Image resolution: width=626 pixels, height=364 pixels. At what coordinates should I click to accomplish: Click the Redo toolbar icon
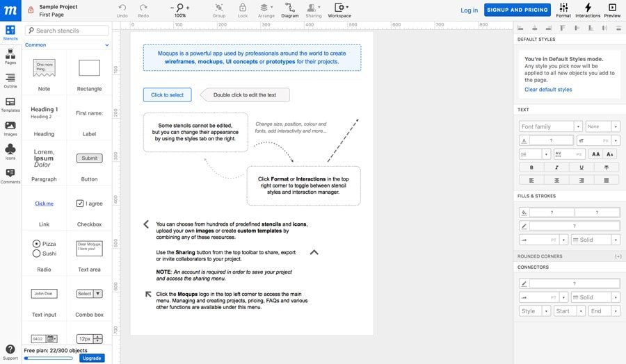(x=143, y=10)
